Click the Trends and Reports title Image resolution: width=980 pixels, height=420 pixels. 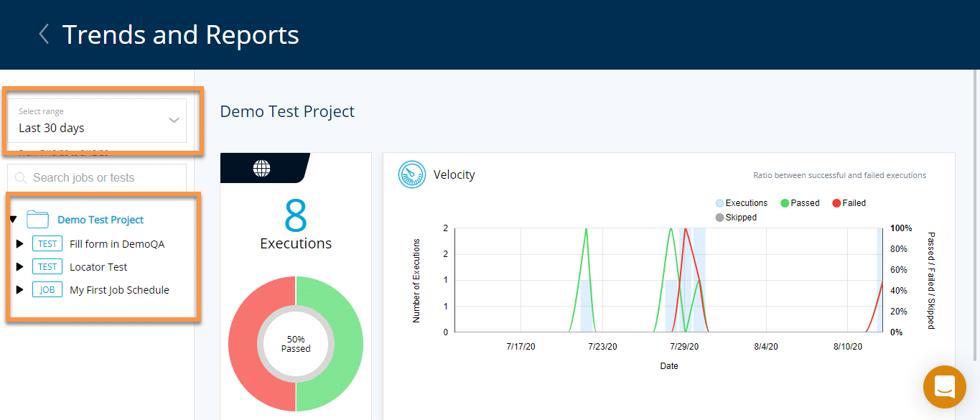[x=181, y=34]
